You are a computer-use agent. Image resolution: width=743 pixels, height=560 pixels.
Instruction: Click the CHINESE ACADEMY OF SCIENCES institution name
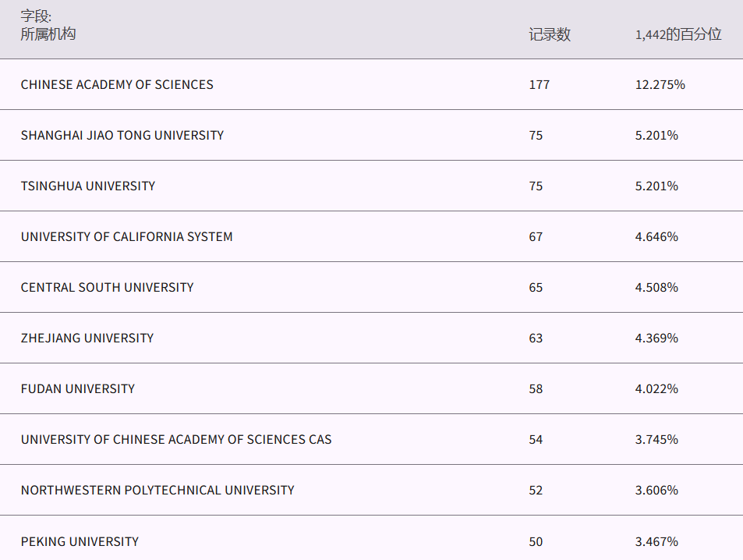[117, 84]
